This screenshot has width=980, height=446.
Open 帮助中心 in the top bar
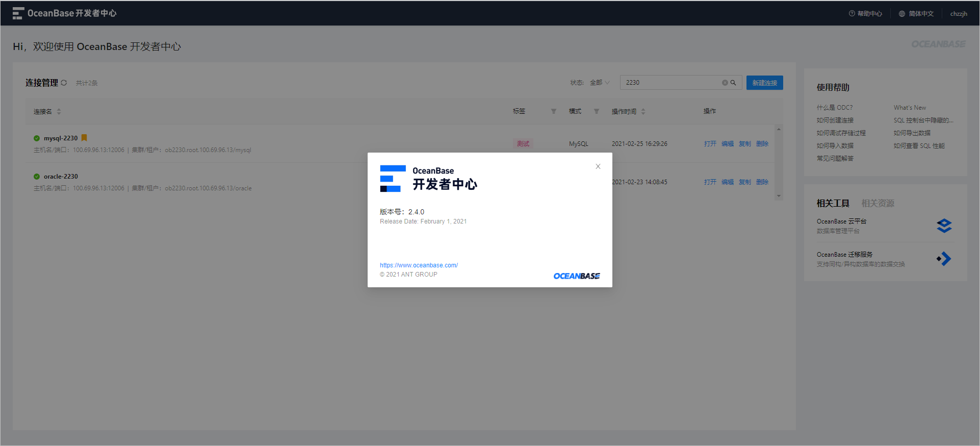[x=865, y=14]
